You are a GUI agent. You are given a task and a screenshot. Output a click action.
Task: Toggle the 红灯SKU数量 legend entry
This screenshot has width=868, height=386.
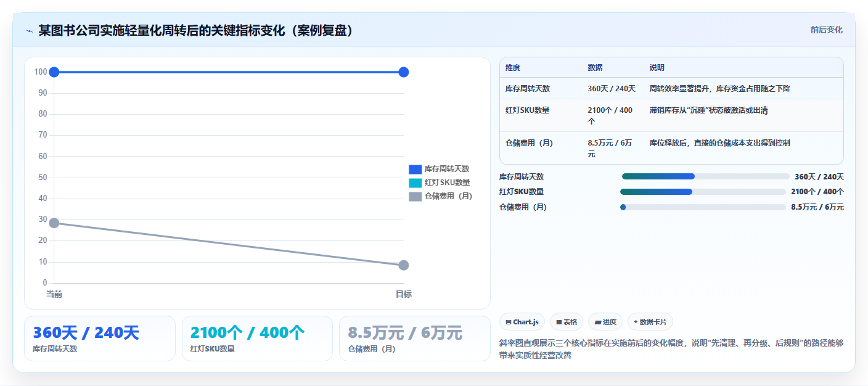(x=440, y=183)
